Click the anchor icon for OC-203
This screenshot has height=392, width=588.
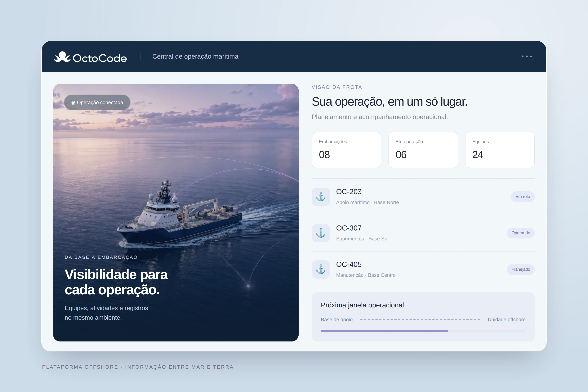(321, 197)
